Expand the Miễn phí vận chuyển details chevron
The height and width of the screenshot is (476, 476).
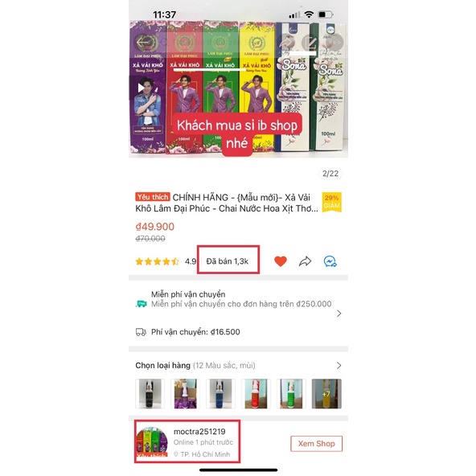click(339, 314)
